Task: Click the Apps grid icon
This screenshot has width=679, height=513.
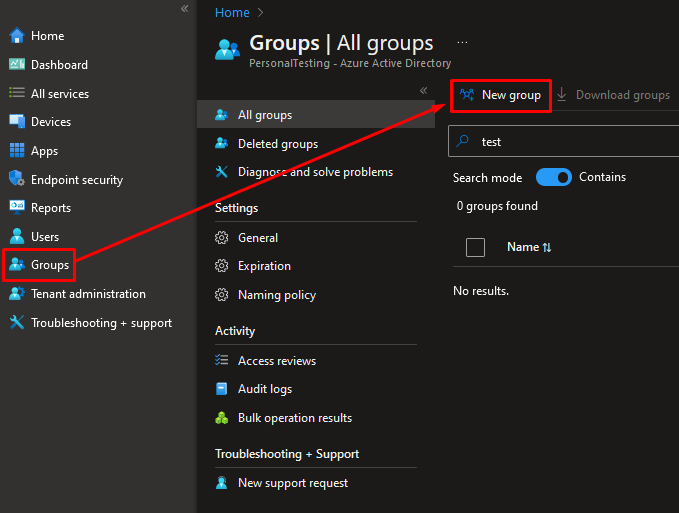Action: point(17,151)
